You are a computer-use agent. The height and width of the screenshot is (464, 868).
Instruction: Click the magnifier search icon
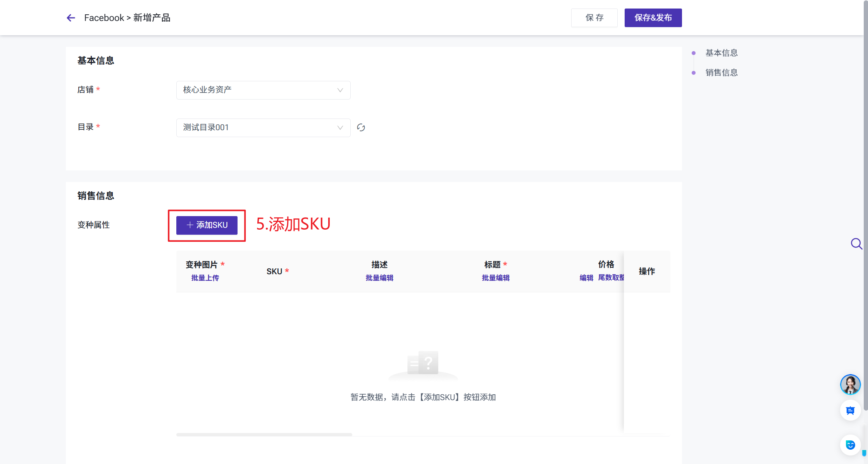click(856, 244)
